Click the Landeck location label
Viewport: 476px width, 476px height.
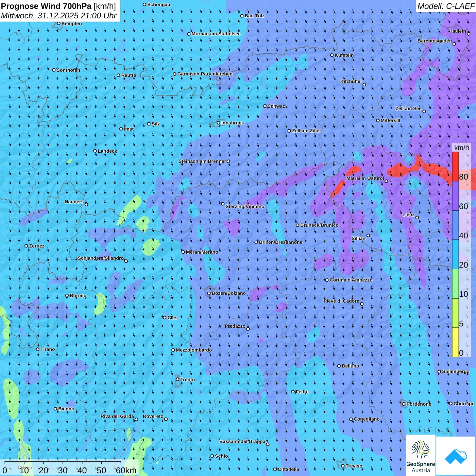(x=107, y=151)
